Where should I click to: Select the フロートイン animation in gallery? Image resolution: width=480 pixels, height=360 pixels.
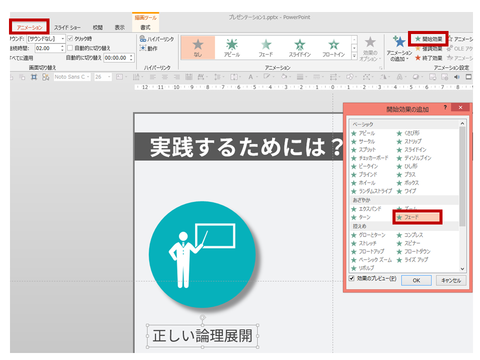coord(334,47)
